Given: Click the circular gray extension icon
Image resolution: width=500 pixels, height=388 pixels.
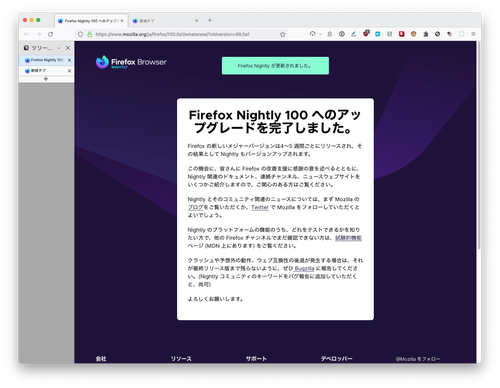Looking at the screenshot, I should point(342,34).
